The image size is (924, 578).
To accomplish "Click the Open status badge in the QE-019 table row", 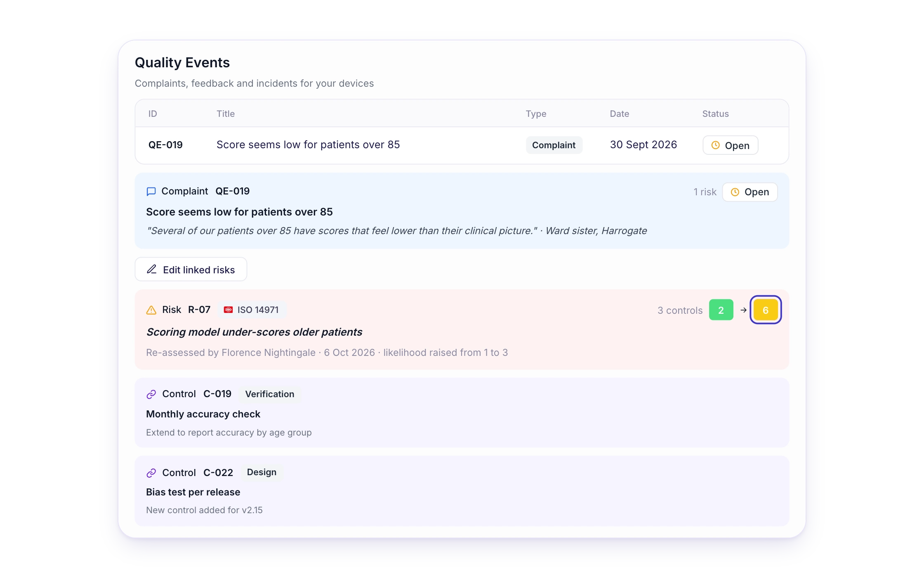I will pyautogui.click(x=731, y=145).
